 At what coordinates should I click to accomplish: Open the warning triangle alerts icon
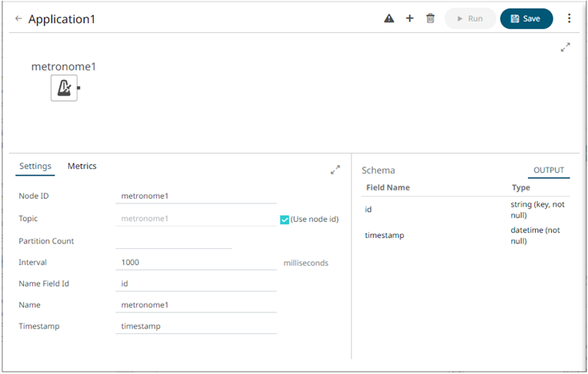(389, 18)
